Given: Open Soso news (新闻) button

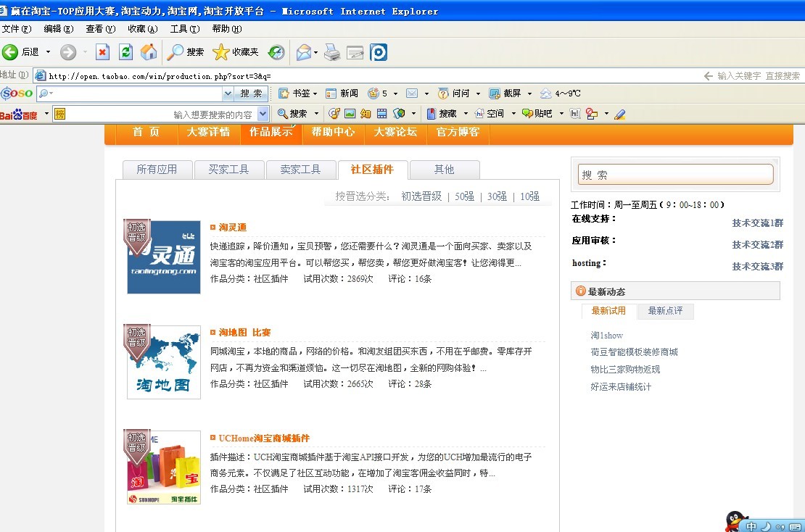Looking at the screenshot, I should (x=342, y=93).
